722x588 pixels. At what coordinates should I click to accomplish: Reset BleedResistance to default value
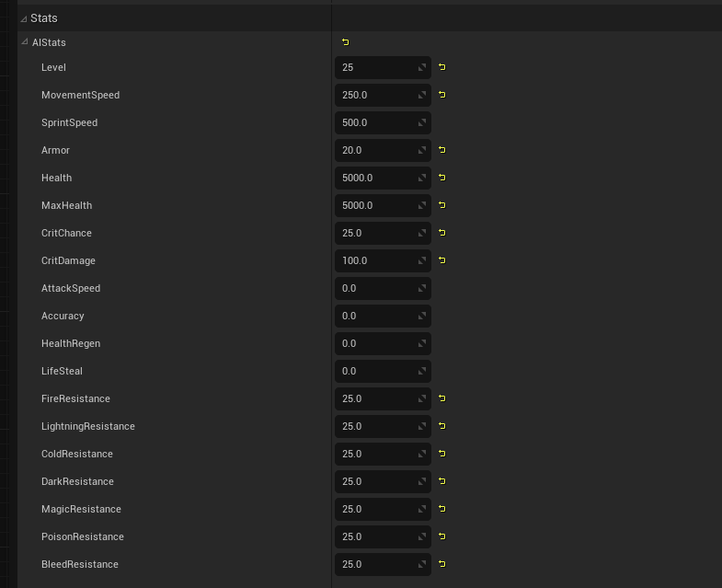click(442, 564)
